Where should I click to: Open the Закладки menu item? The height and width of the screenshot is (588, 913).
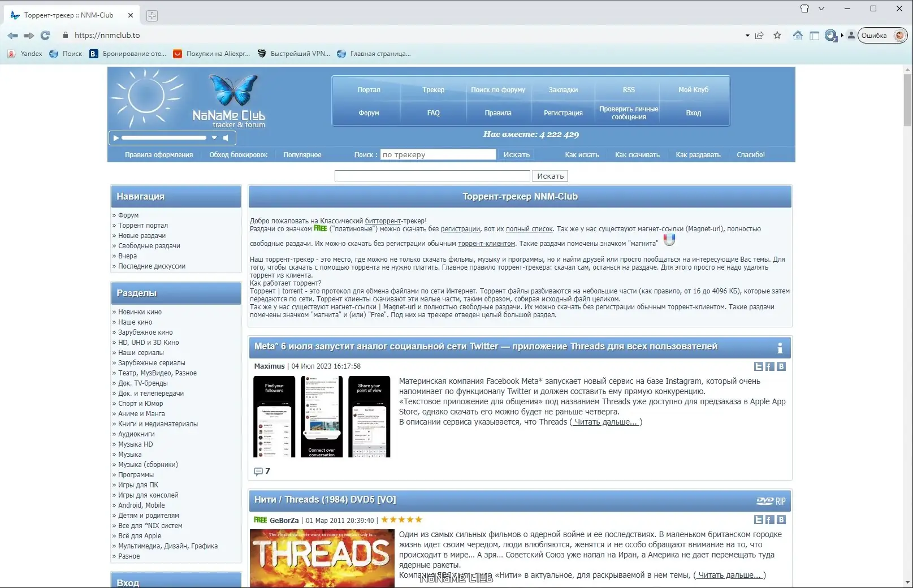pyautogui.click(x=563, y=90)
